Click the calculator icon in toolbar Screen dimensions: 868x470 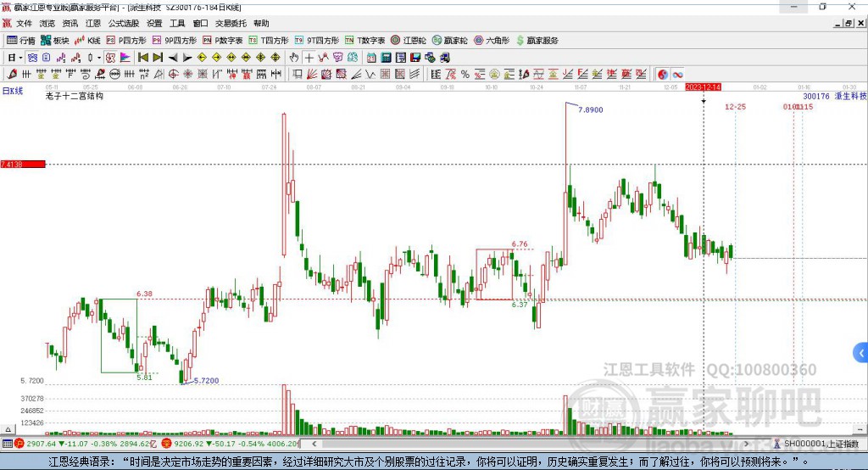click(387, 58)
